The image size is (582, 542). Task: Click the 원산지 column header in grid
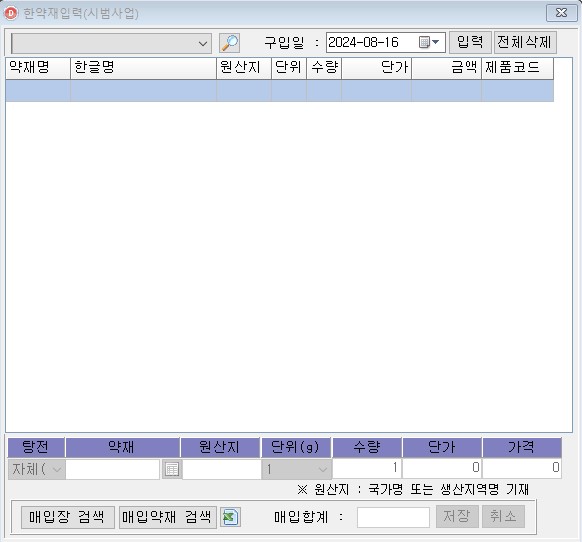click(244, 68)
